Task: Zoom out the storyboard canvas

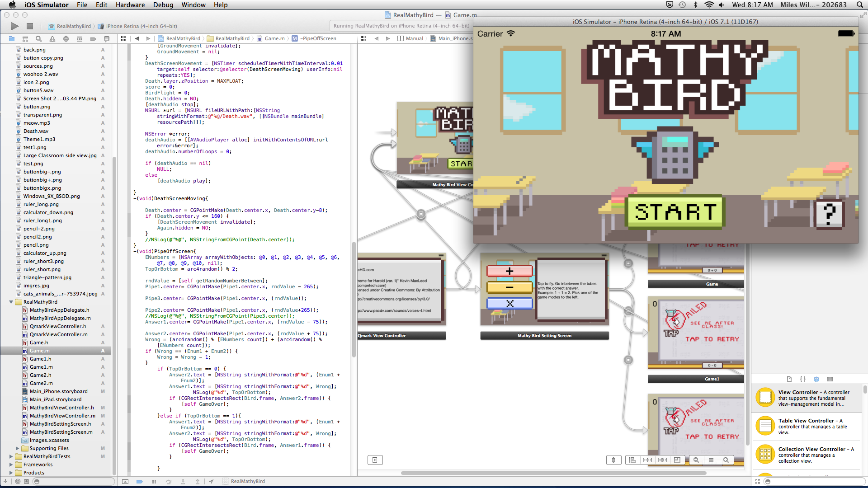Action: [x=696, y=460]
